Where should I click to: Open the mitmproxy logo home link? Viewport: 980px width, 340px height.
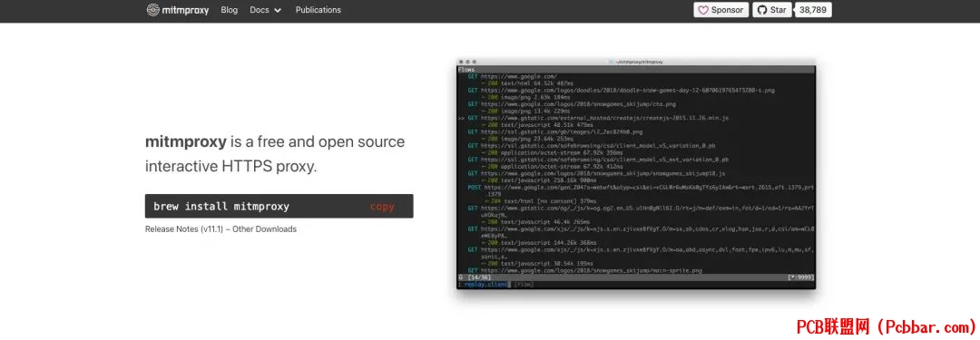click(178, 10)
